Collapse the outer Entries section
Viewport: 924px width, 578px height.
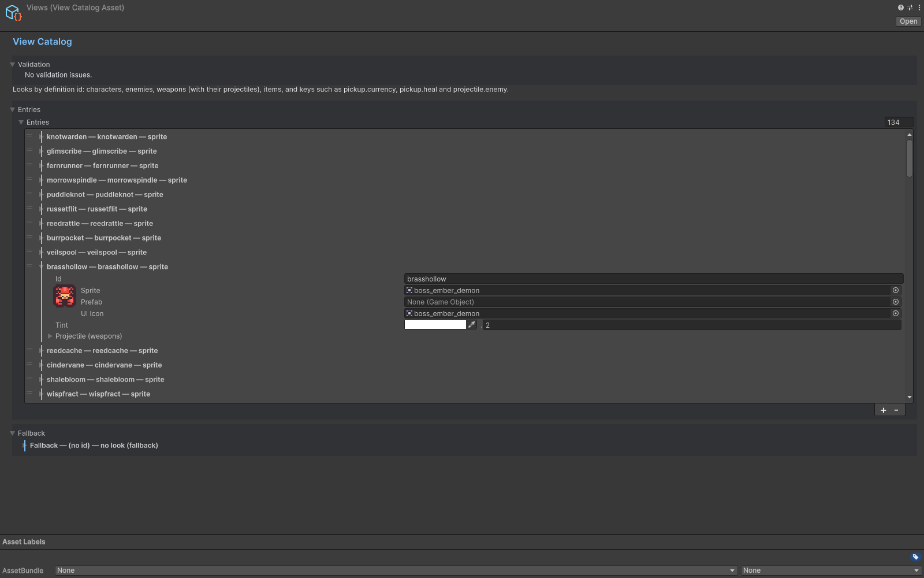(12, 109)
